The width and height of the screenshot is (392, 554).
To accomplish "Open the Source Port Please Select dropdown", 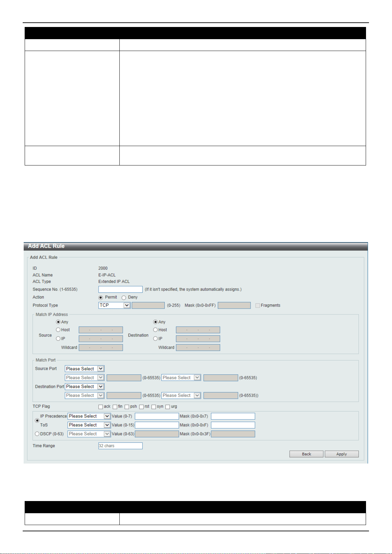I will 85,369.
